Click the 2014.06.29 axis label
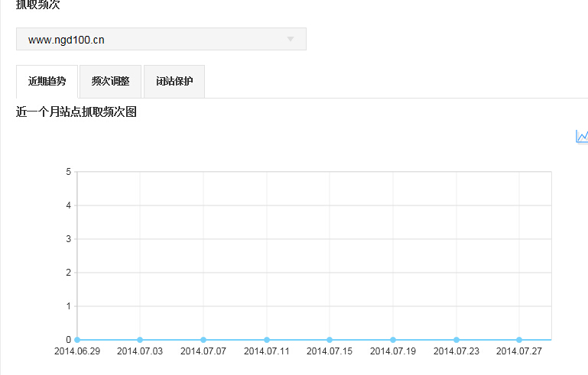 77,351
